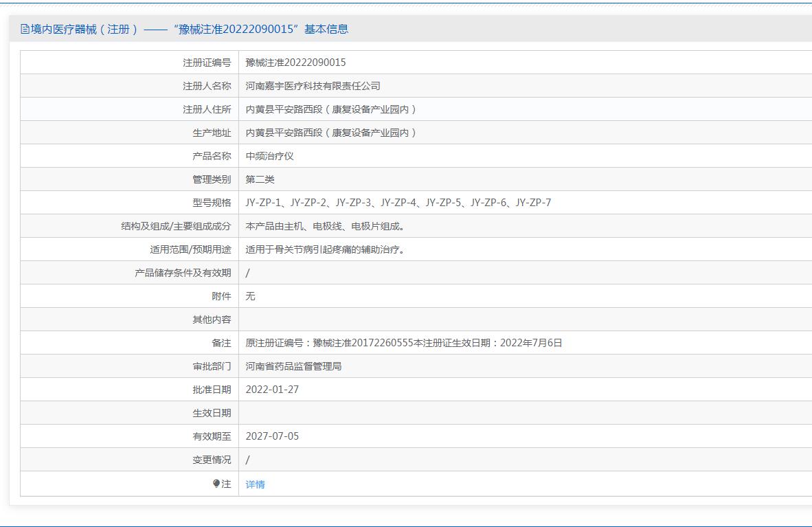Screen dimensions: 812x527
Task: Click the 变更情况 row label
Action: point(212,460)
